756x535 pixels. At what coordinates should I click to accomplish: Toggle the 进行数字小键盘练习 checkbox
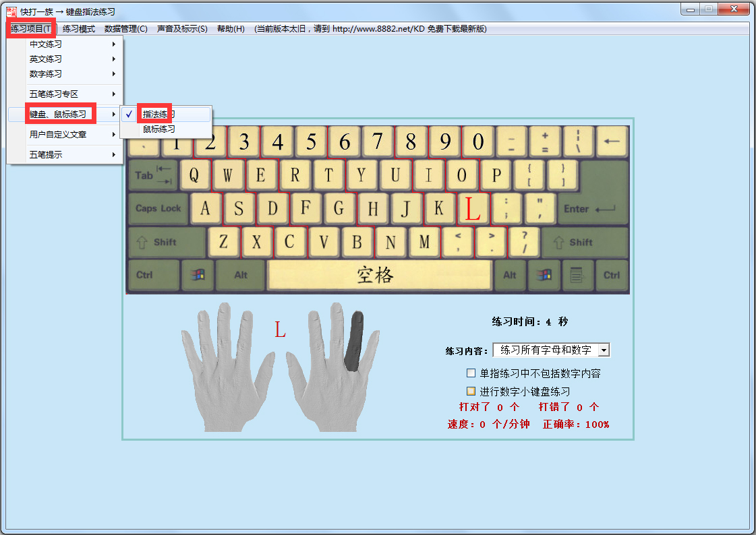click(470, 390)
